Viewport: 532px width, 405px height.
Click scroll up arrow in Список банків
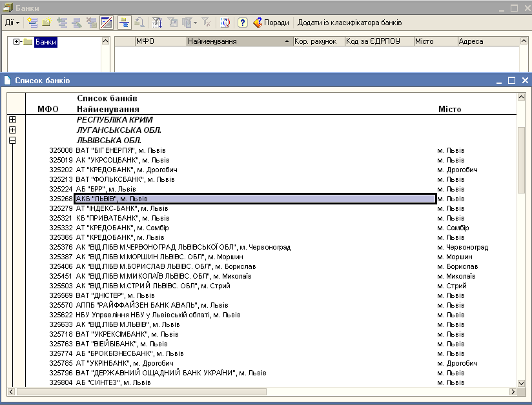point(522,97)
